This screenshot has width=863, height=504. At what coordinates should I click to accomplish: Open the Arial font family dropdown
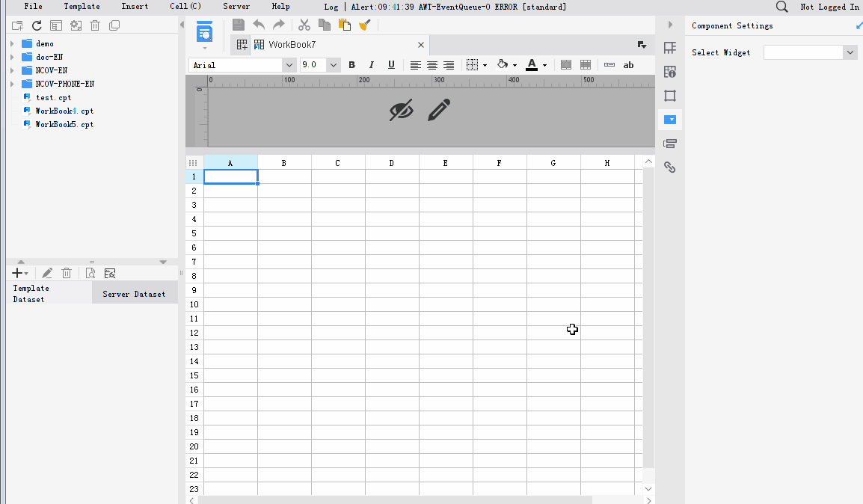click(289, 65)
